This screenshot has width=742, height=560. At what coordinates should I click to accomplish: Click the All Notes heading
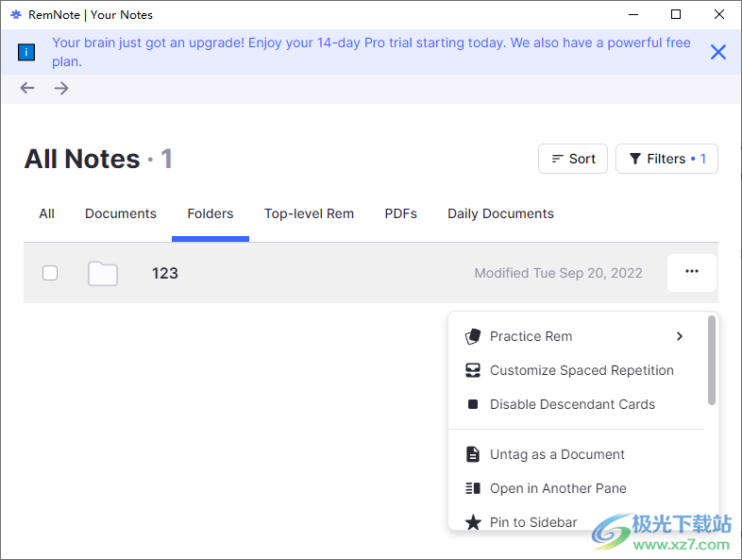click(x=82, y=159)
